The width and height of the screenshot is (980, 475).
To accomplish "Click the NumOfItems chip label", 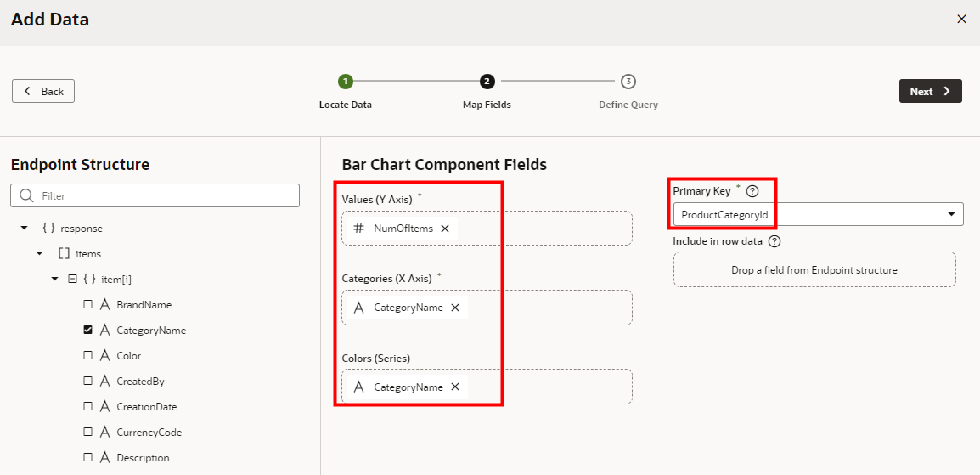I will 403,229.
